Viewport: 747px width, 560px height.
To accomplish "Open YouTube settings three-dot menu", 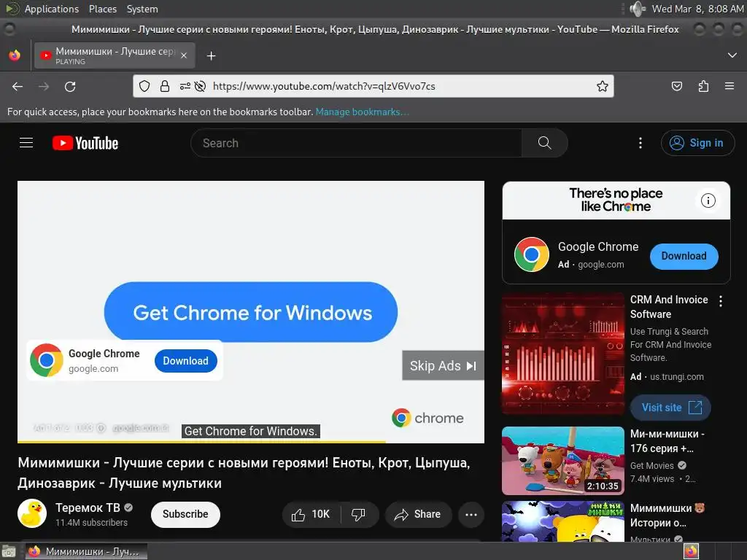I will point(640,143).
